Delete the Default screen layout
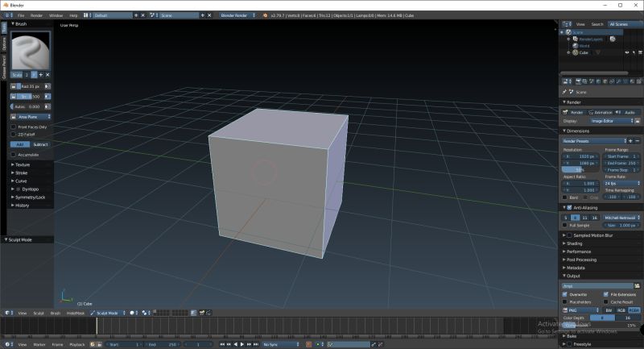The width and height of the screenshot is (644, 349). (143, 15)
